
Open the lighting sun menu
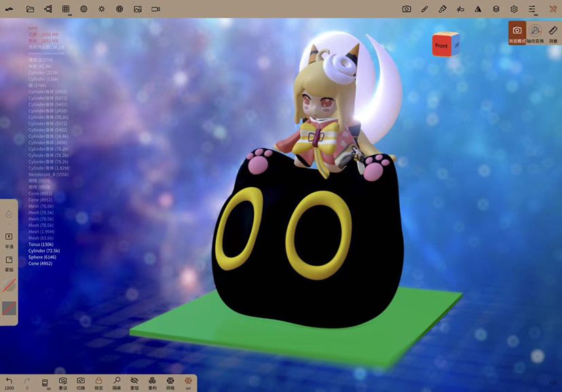coord(102,9)
